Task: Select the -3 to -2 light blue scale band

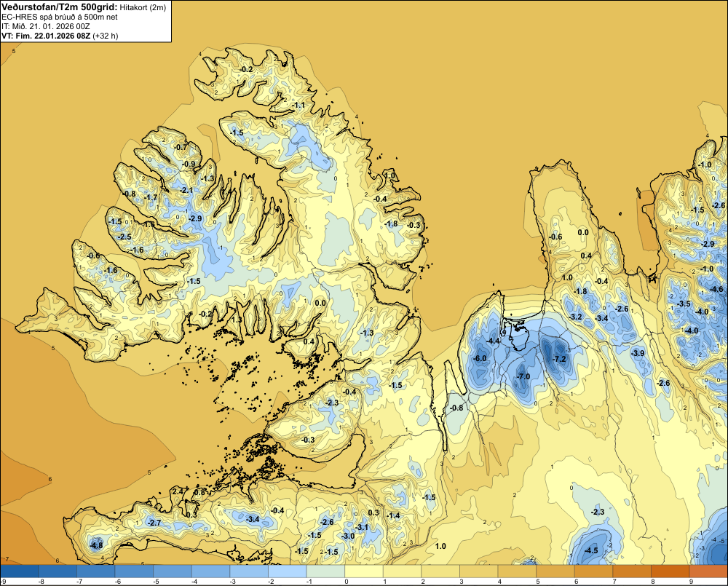Action: tap(249, 571)
